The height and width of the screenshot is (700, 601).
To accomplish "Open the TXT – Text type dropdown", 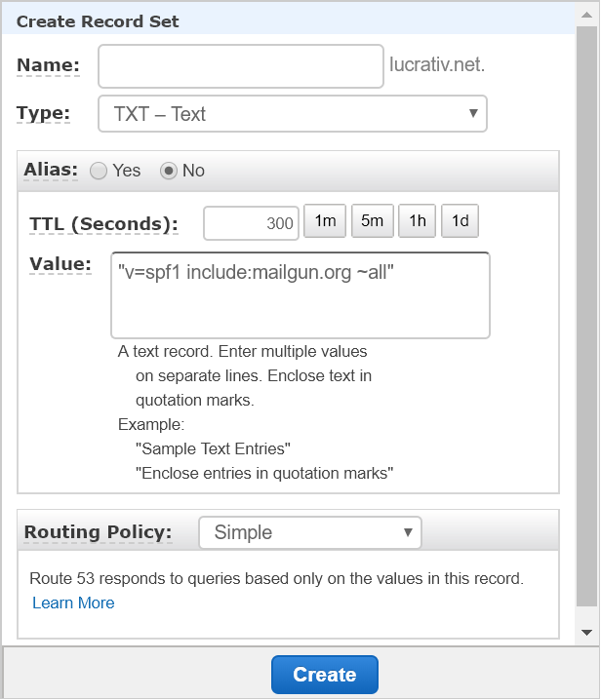I will (x=293, y=113).
